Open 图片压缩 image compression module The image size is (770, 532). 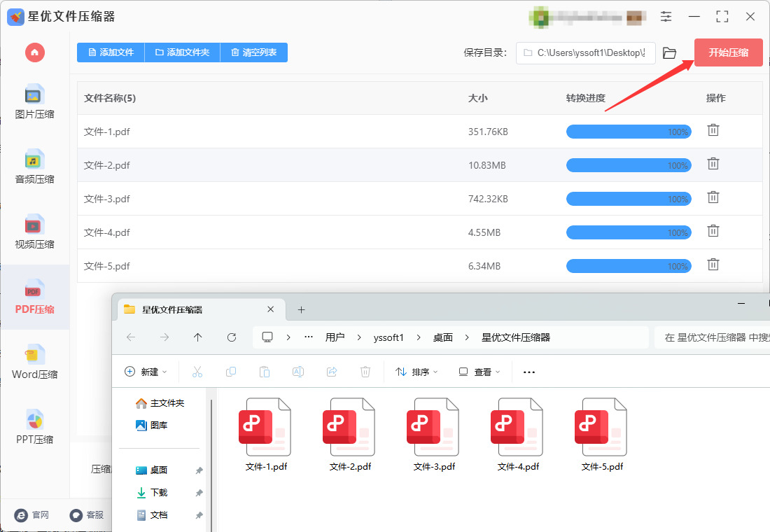tap(34, 102)
